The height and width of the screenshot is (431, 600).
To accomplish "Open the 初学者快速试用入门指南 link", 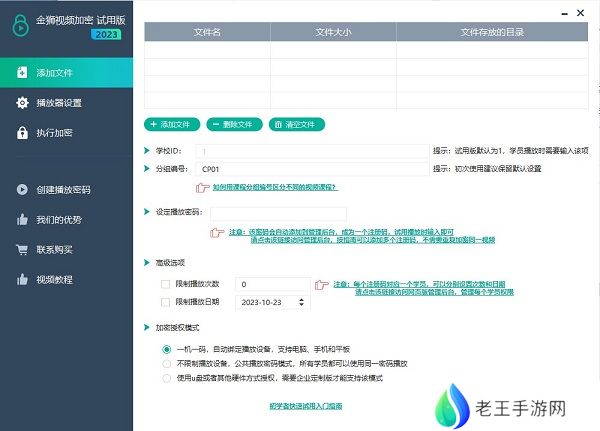I will tap(305, 406).
